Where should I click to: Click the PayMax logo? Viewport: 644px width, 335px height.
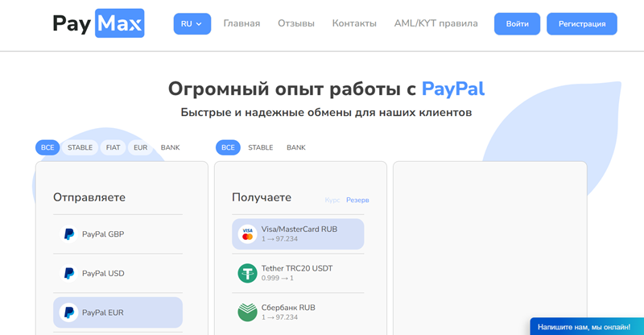click(x=98, y=23)
